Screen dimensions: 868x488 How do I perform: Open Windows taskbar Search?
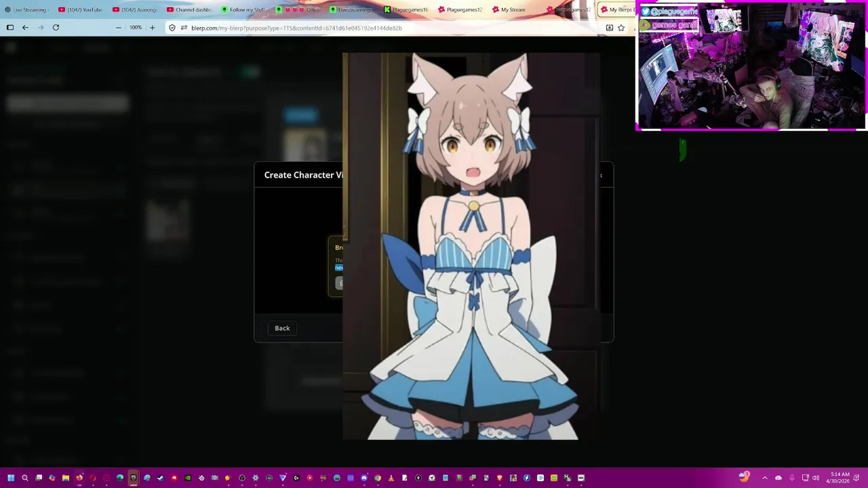25,478
